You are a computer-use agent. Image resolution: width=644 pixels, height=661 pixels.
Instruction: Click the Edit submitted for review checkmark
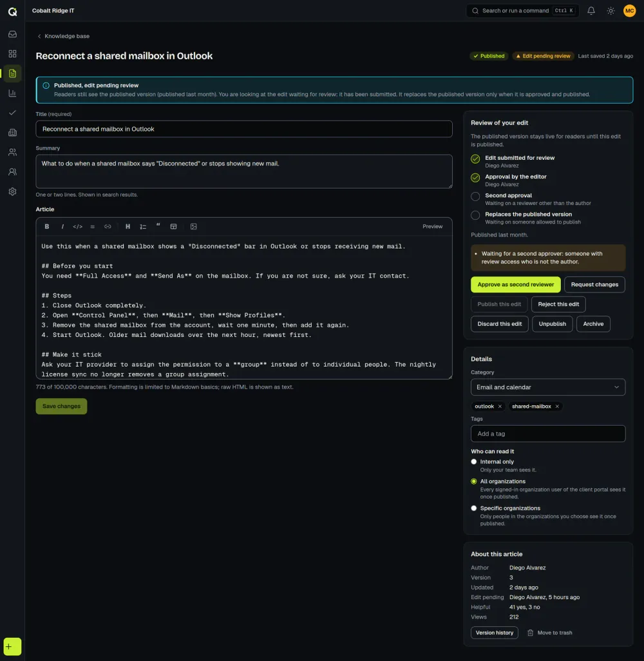[475, 159]
